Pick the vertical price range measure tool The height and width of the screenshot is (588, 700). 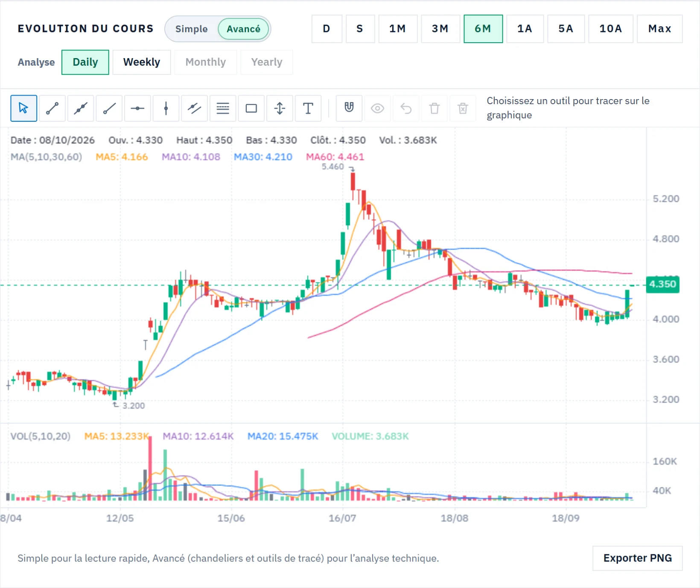(x=280, y=108)
